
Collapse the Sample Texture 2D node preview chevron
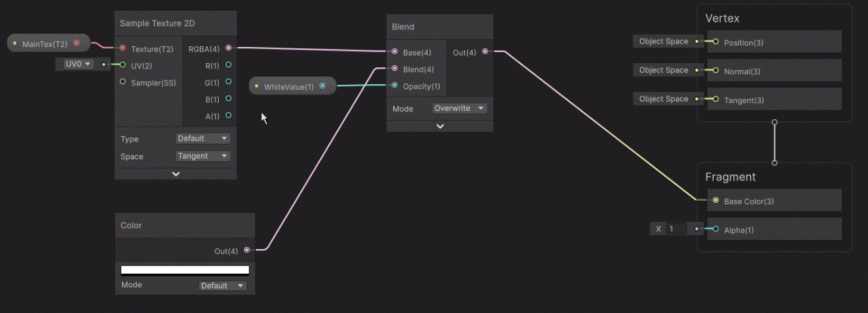[175, 174]
